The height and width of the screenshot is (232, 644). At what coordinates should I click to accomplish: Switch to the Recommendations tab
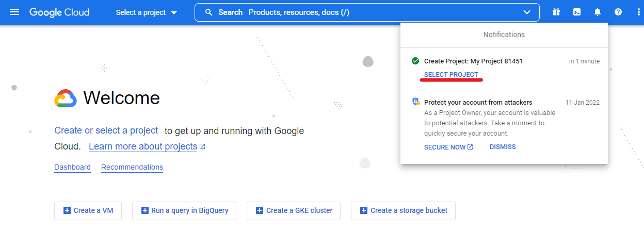(132, 167)
